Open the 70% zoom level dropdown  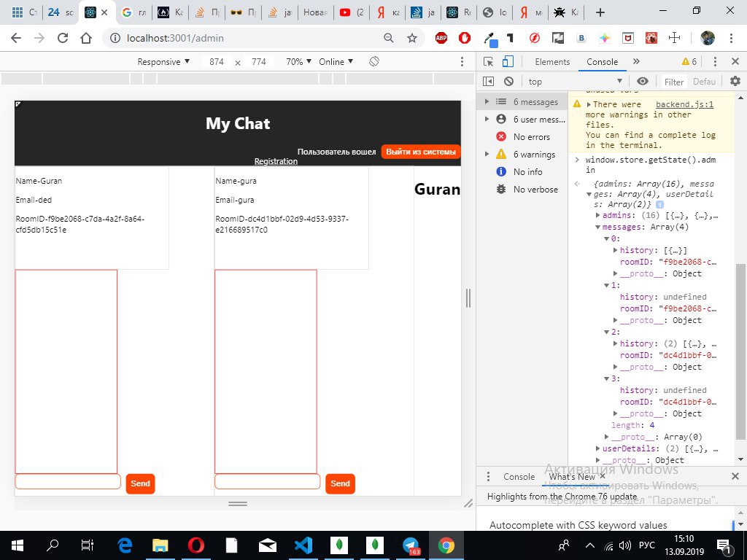298,62
